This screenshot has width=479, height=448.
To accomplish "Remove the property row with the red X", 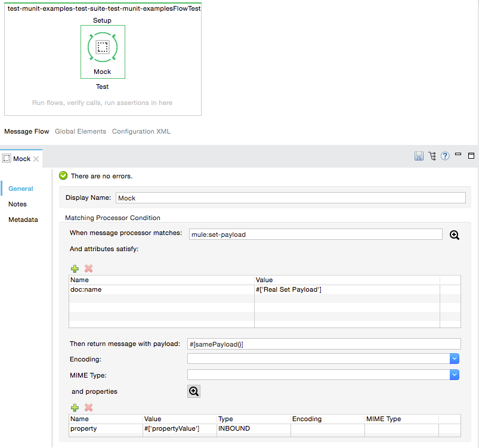I will click(88, 407).
